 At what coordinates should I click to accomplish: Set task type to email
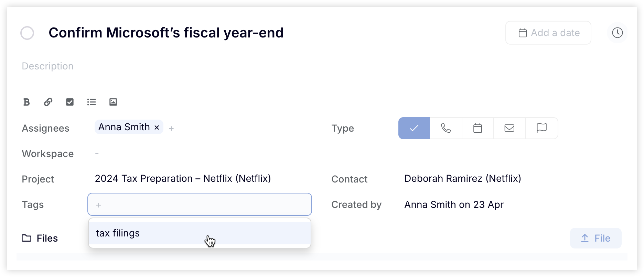coord(509,128)
